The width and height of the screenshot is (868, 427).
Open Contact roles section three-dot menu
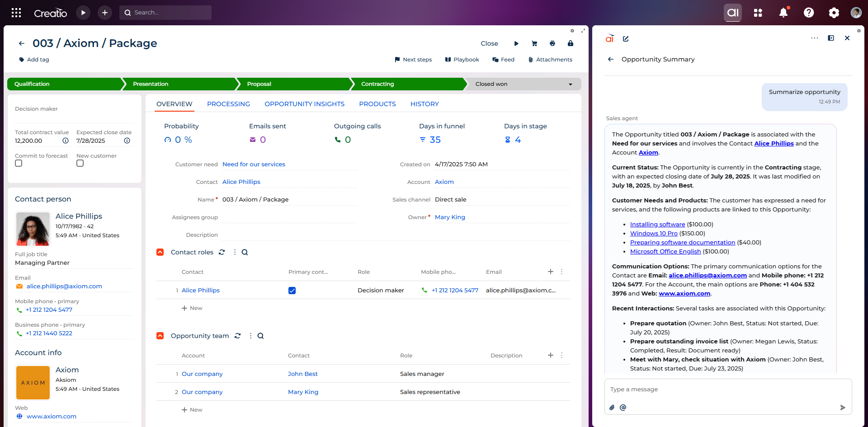pos(235,252)
